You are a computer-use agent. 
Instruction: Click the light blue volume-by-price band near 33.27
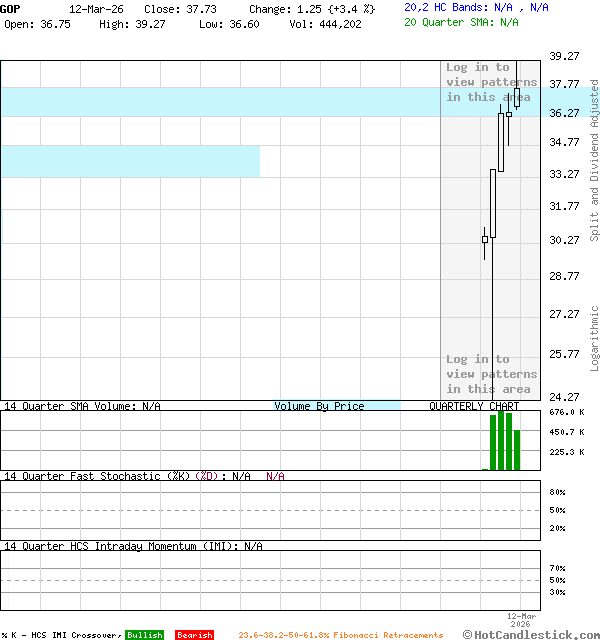[130, 161]
